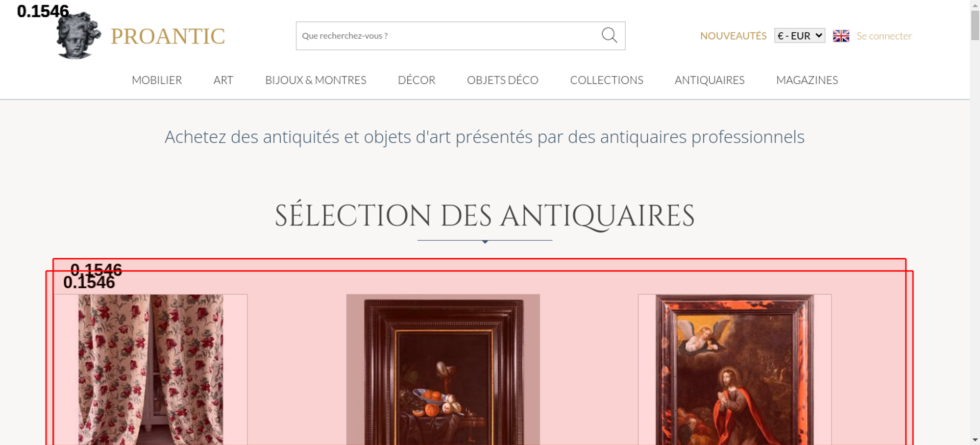Switch language with the UK flag icon
Image resolution: width=980 pixels, height=445 pixels.
pyautogui.click(x=841, y=36)
